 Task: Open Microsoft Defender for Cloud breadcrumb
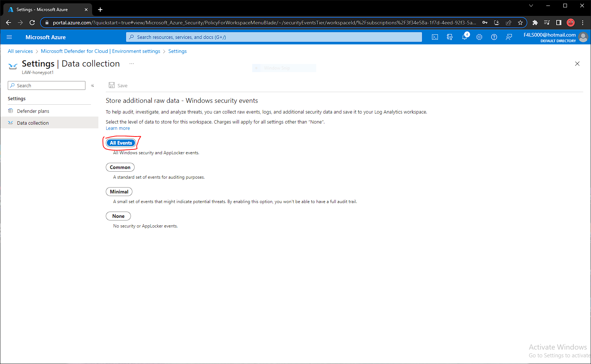[x=101, y=51]
